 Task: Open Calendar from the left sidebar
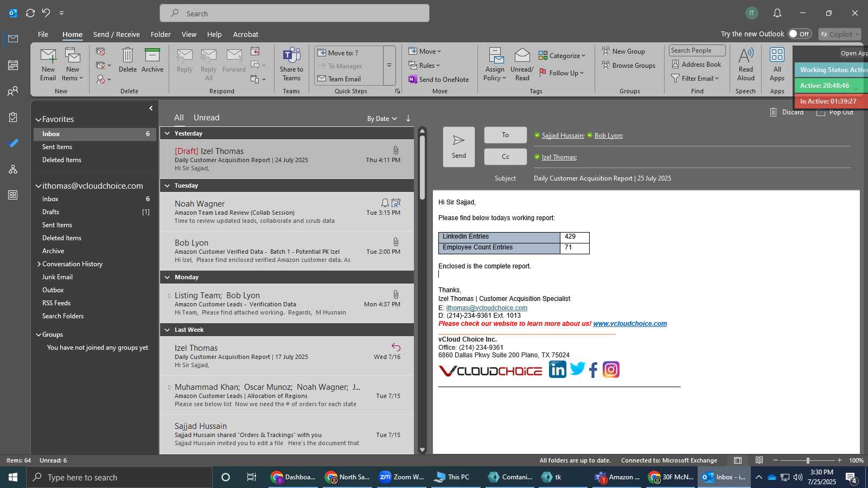(13, 65)
